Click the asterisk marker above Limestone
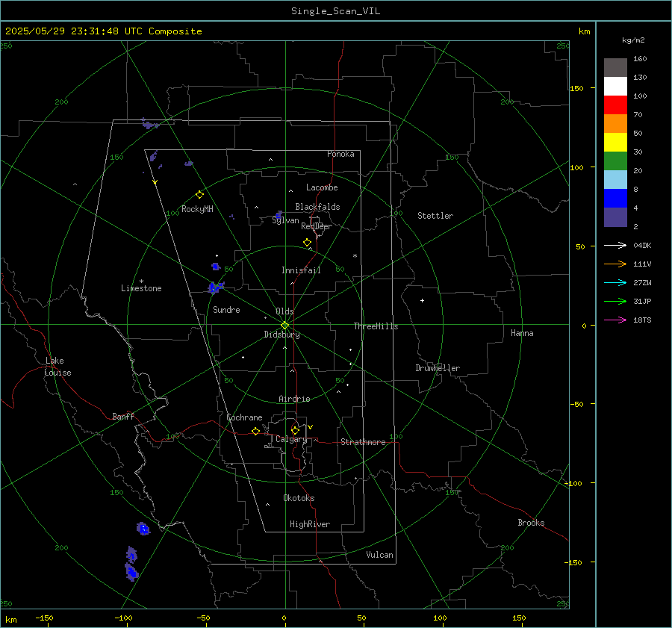 (141, 282)
